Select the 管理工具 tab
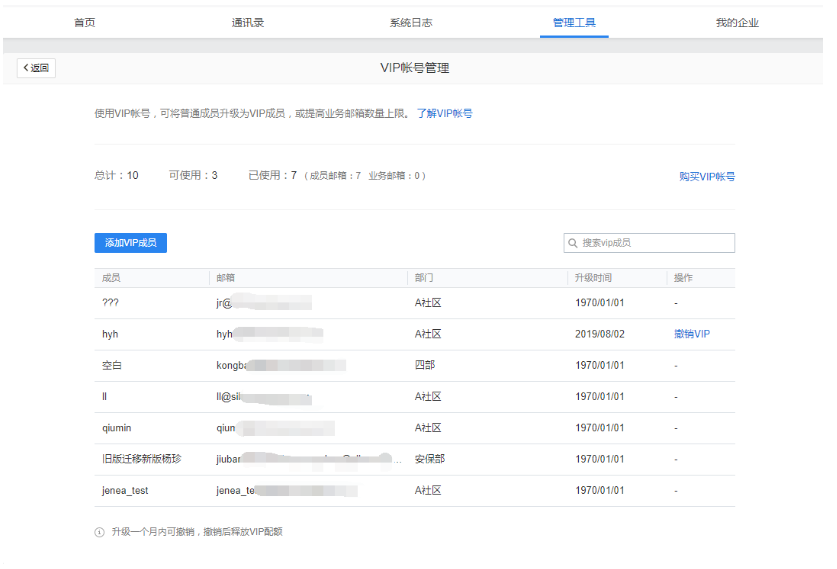The height and width of the screenshot is (569, 837). 574,22
